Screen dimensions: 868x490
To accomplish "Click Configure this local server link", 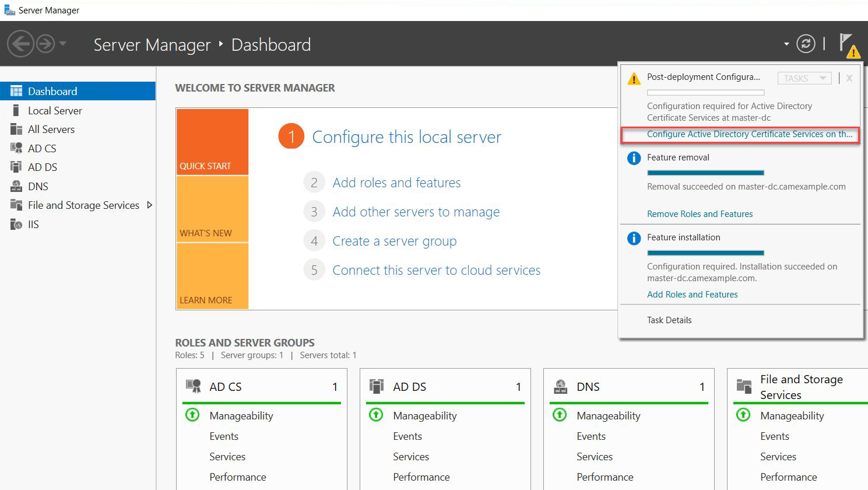I will 406,137.
